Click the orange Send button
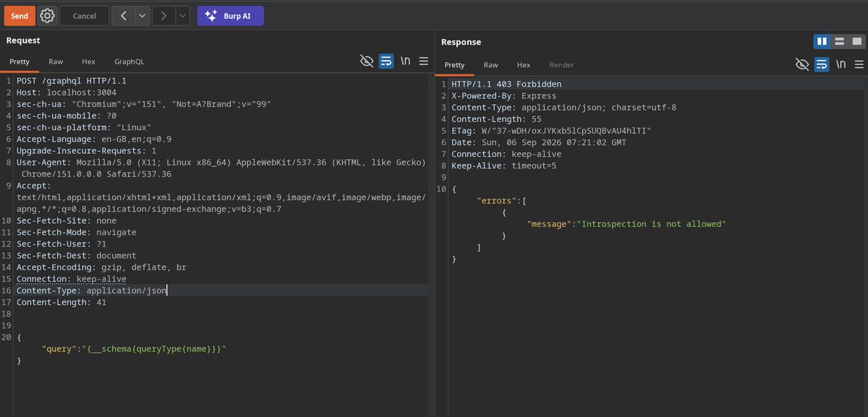Image resolution: width=868 pixels, height=417 pixels. click(x=20, y=16)
